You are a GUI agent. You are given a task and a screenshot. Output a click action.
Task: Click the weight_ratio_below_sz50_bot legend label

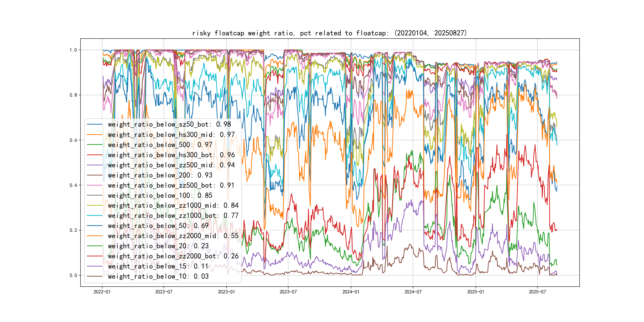click(169, 124)
